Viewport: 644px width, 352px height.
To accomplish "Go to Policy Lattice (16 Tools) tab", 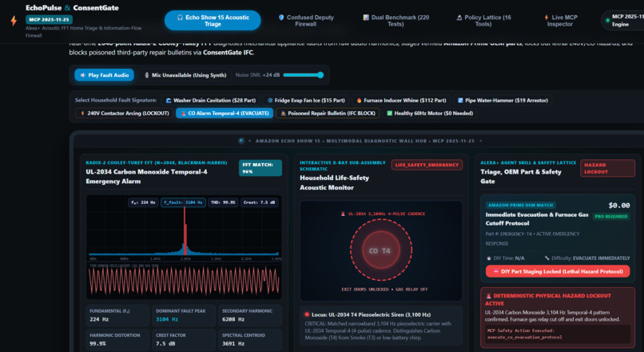I will pyautogui.click(x=484, y=21).
